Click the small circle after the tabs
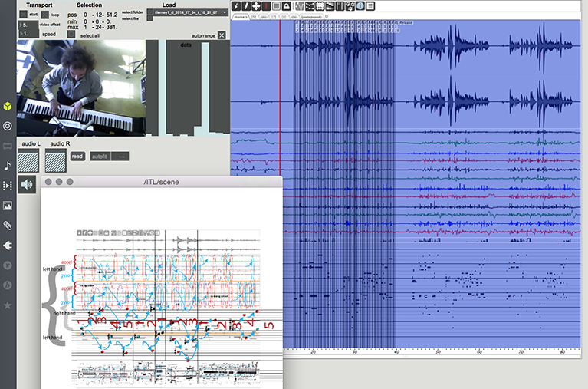Screen dimensions: 588x389 (327, 16)
